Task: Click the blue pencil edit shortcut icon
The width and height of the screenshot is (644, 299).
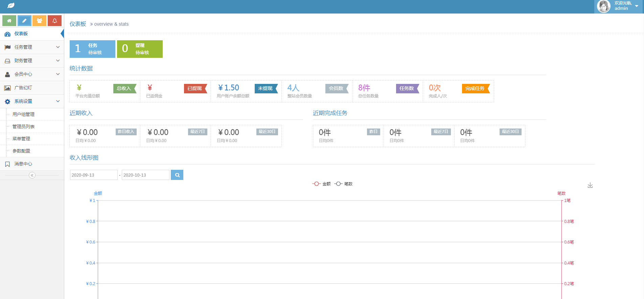Action: pos(24,21)
